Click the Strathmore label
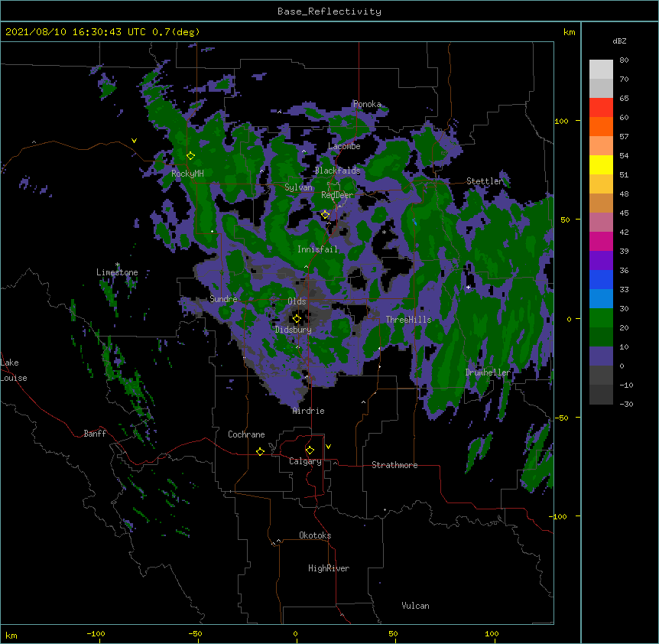 pyautogui.click(x=394, y=465)
